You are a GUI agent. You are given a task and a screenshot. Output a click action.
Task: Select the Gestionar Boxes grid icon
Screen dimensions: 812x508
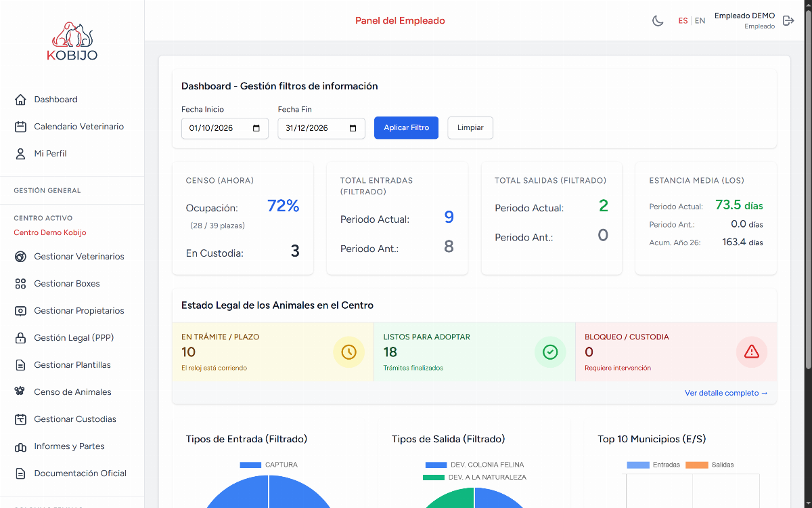click(20, 284)
